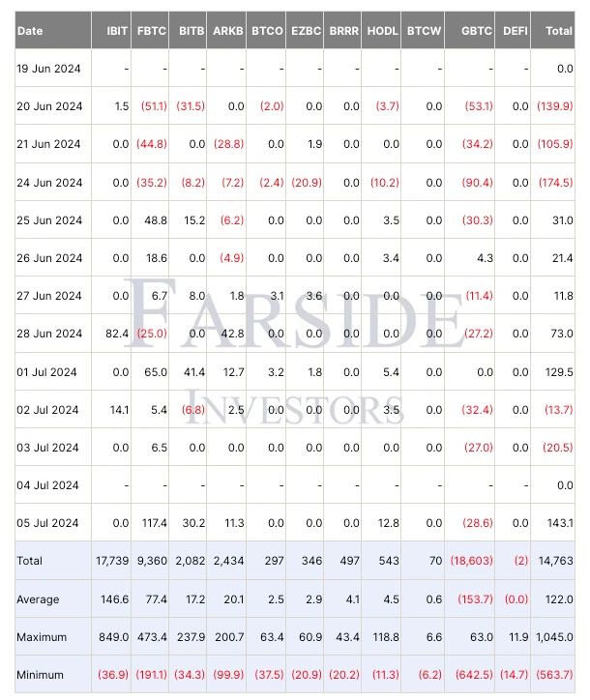
Task: Click the BTCO column header
Action: 266,31
